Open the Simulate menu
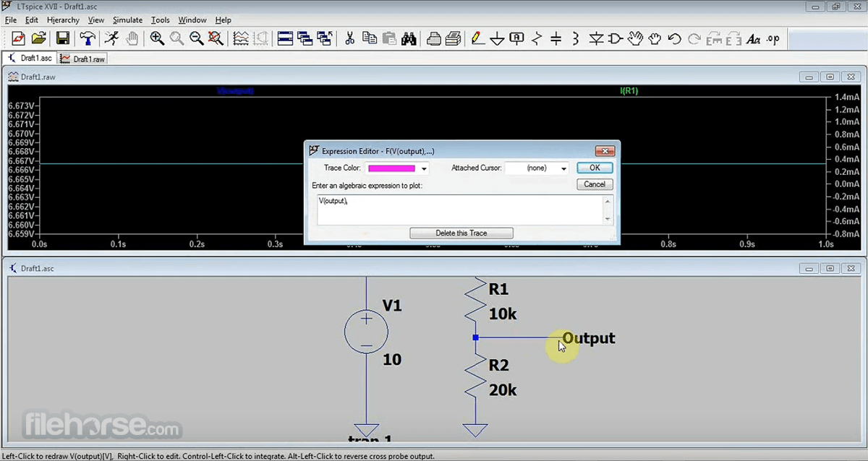This screenshot has height=461, width=868. (128, 20)
